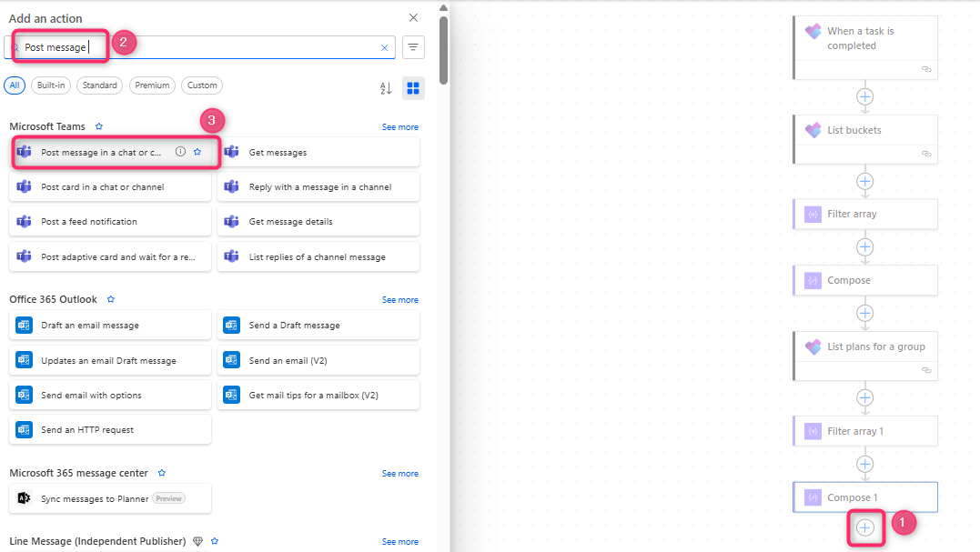Open the Filter array step
980x552 pixels.
[865, 215]
